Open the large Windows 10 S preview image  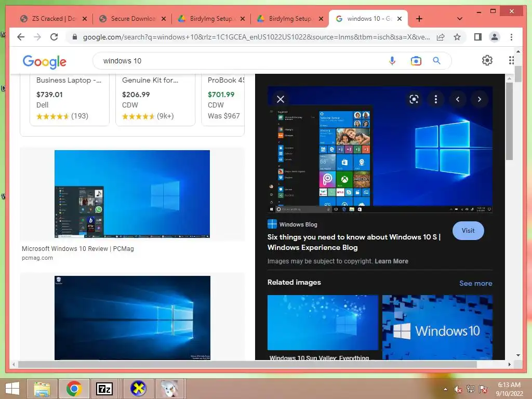[380, 149]
